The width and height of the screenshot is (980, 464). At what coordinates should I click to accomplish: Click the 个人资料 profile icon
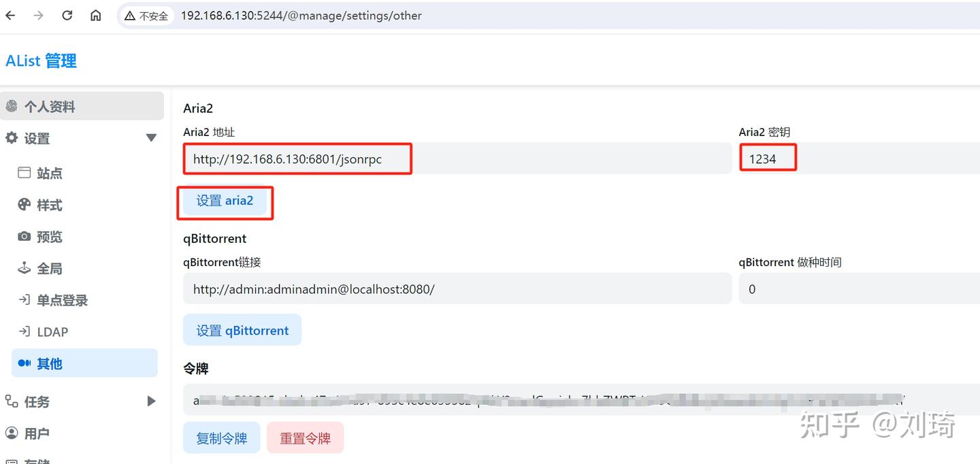point(12,105)
